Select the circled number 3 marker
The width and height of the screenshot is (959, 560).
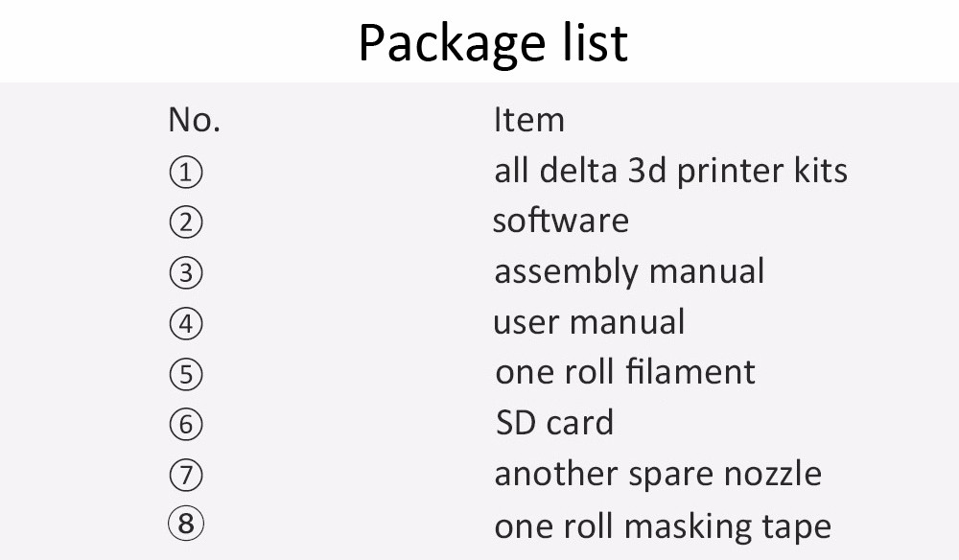[186, 274]
